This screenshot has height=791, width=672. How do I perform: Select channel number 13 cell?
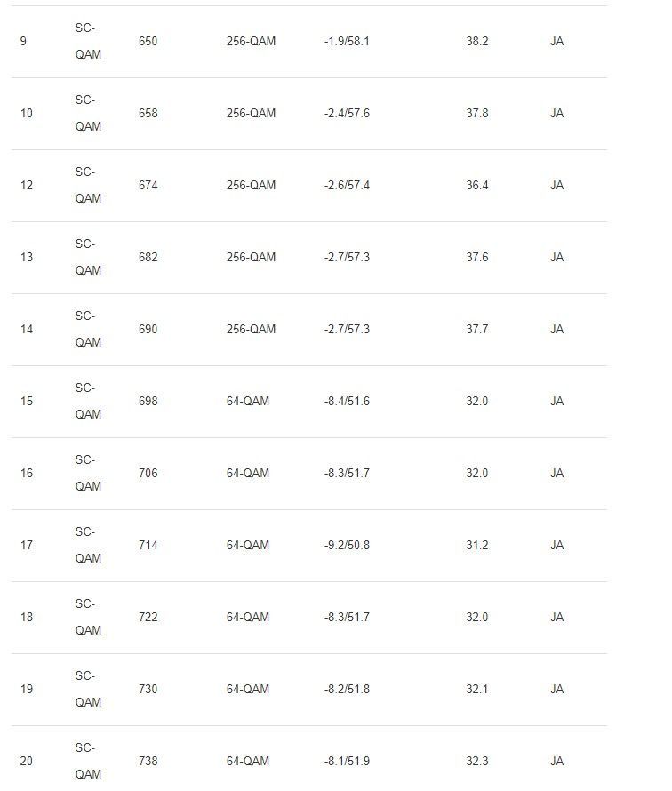(x=27, y=257)
